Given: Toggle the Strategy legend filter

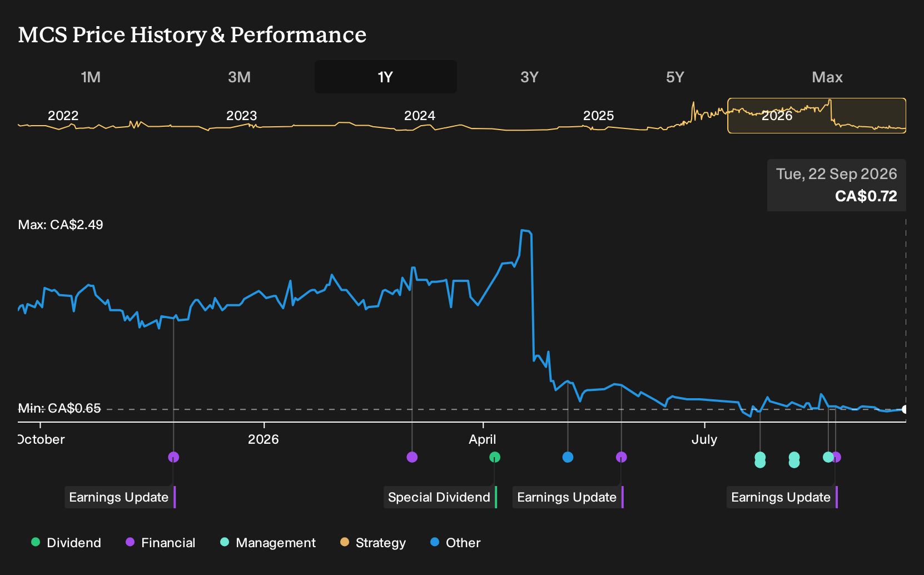Looking at the screenshot, I should click(373, 543).
